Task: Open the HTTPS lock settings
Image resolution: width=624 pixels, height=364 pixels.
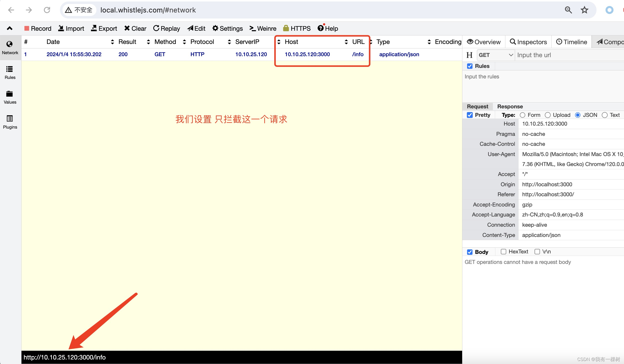Action: tap(297, 28)
